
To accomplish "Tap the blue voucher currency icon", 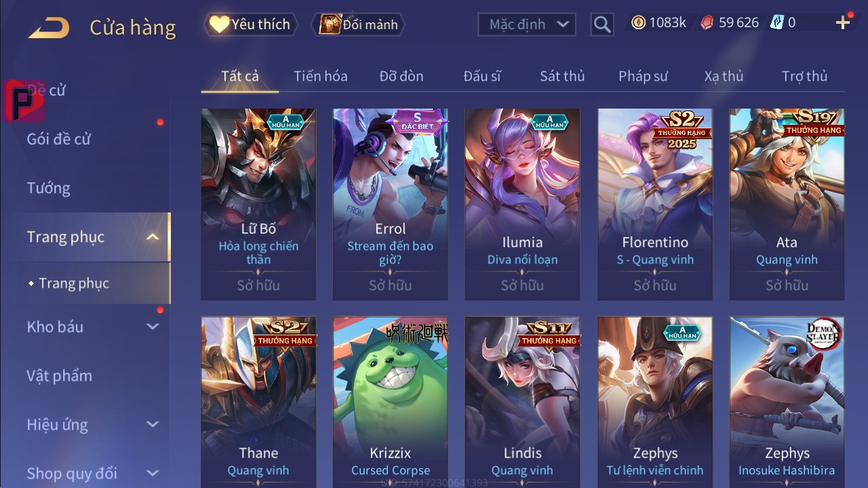I will pos(777,22).
